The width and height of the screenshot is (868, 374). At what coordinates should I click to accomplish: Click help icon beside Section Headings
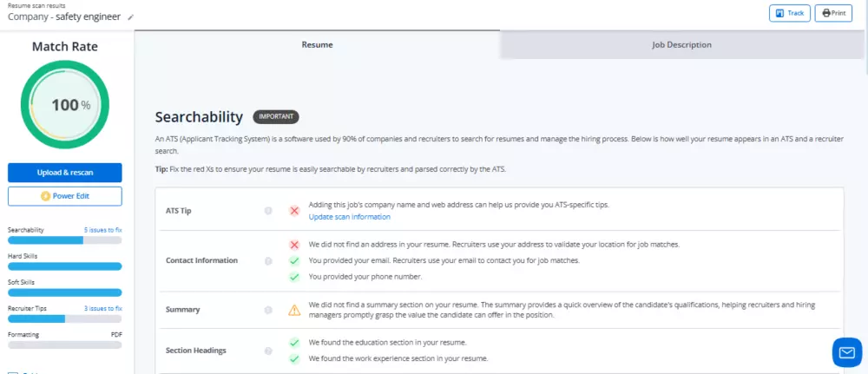(268, 351)
